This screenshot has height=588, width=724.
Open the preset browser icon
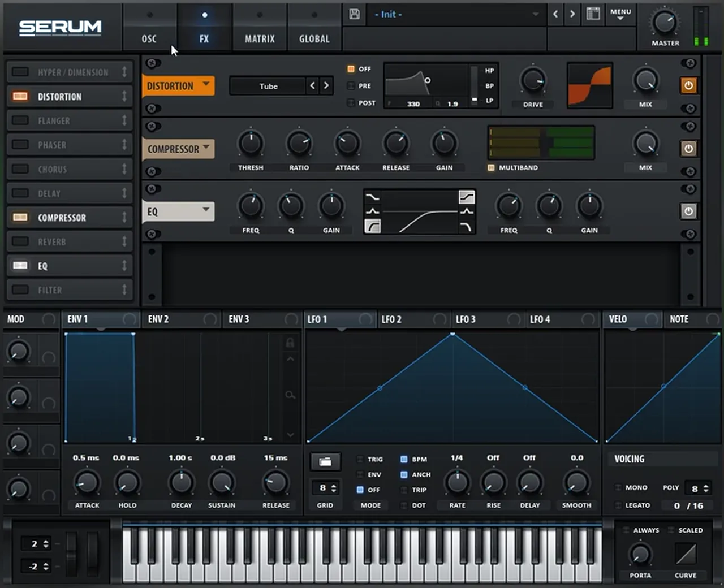[x=593, y=14]
